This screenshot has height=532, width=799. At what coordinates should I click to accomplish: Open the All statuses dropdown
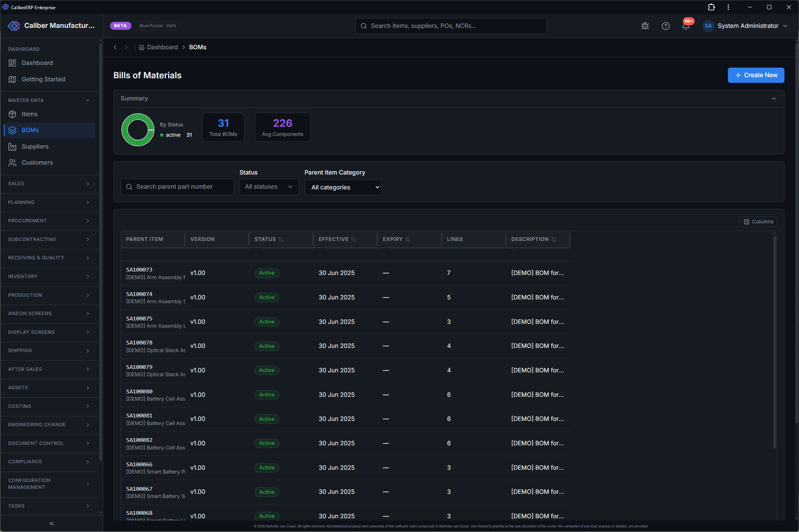point(269,187)
